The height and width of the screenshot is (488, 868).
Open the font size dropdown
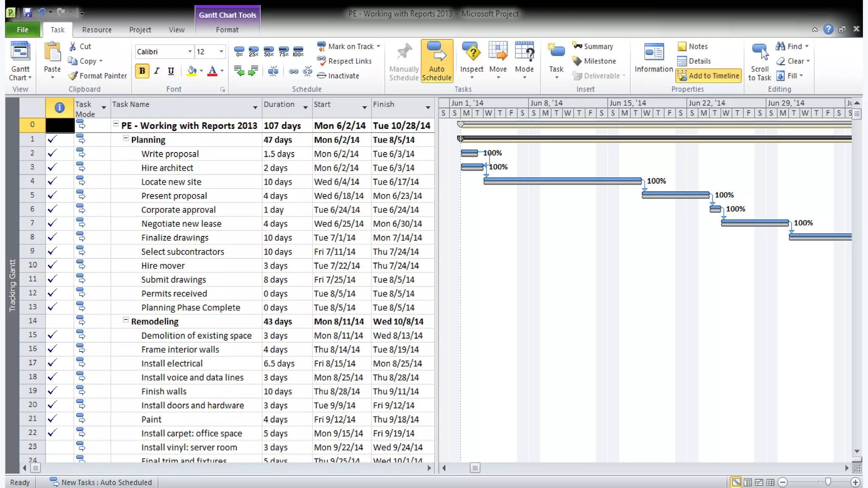221,52
